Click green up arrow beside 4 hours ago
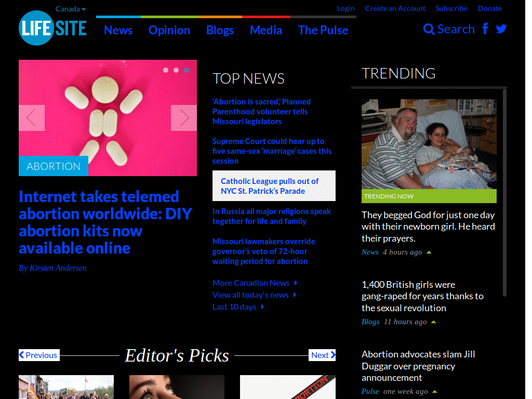Screen dimensions: 532x399 tap(429, 252)
